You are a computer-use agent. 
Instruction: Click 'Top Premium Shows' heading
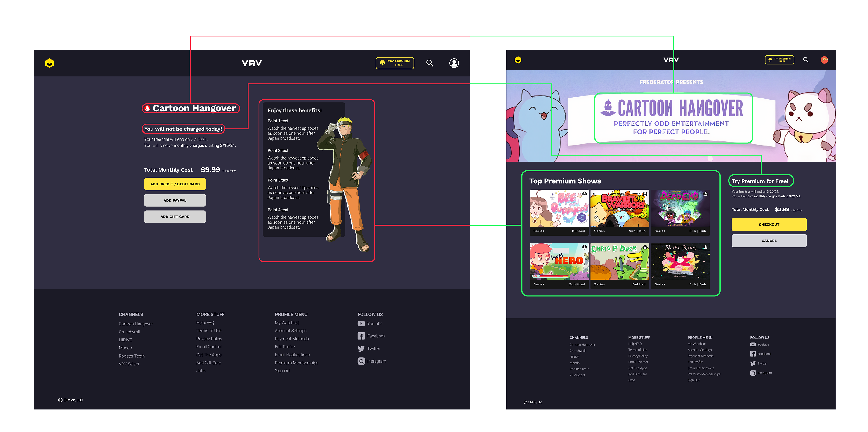565,181
